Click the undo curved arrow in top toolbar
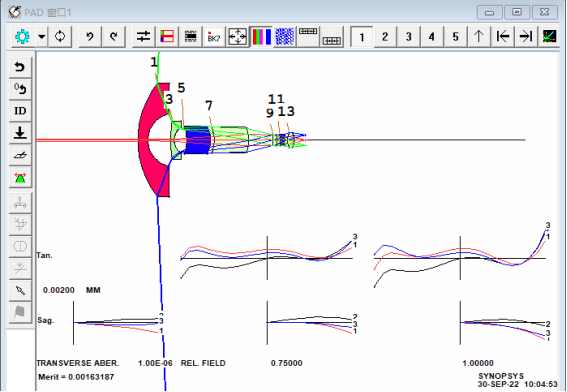 90,37
